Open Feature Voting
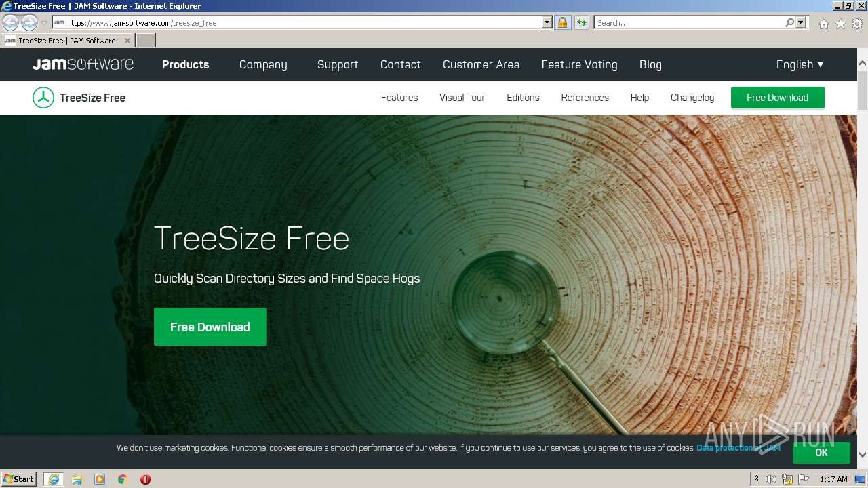Screen dimensions: 868x488 coord(579,64)
